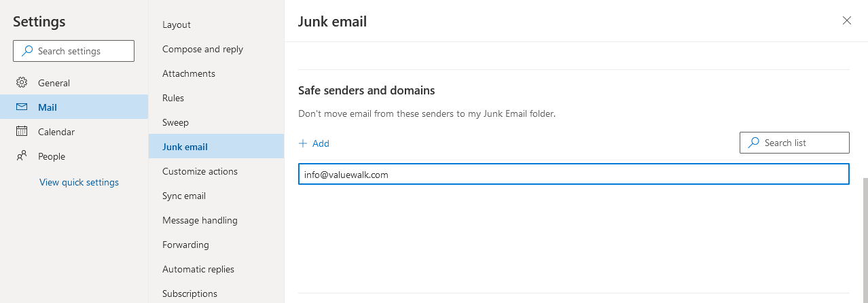
Task: Click the plus icon beside Add
Action: [303, 143]
